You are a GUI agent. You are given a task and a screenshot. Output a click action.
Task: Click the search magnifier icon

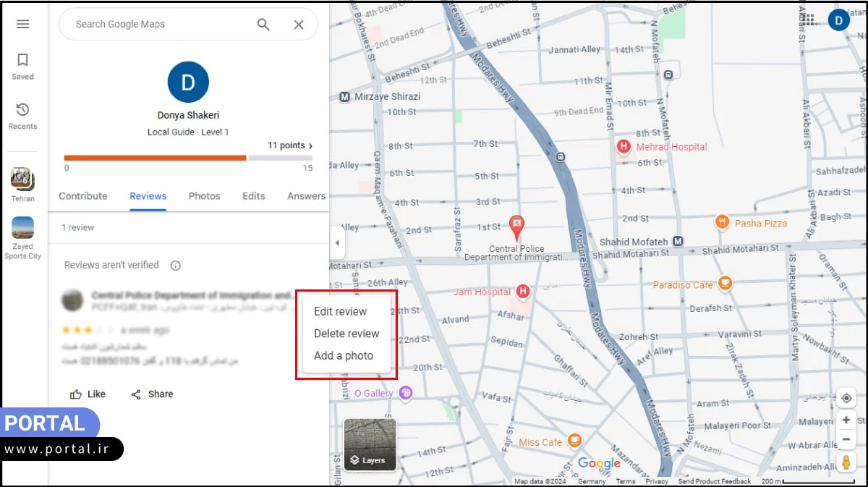[x=263, y=25]
